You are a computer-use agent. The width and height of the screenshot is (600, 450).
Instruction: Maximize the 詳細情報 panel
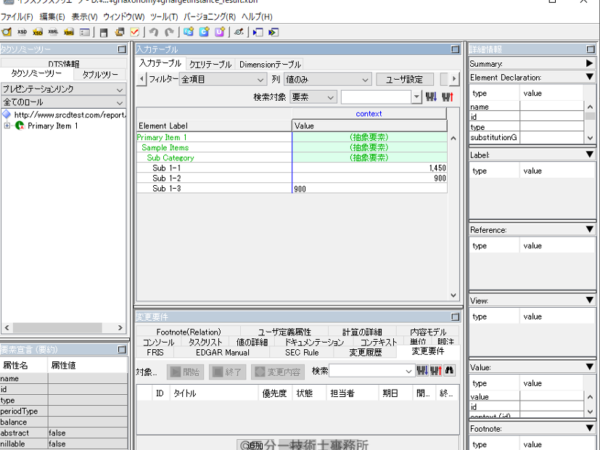click(x=590, y=49)
